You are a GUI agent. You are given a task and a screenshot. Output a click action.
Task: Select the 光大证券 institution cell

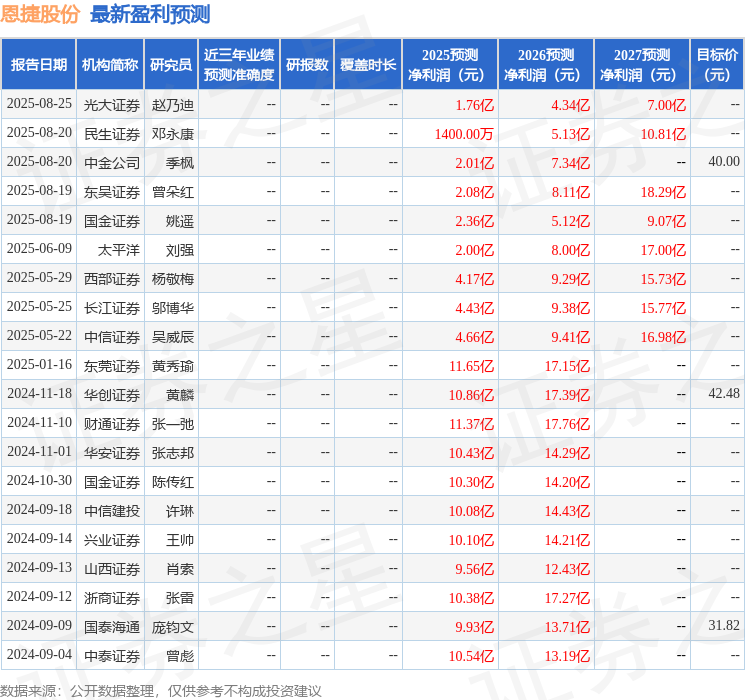112,105
